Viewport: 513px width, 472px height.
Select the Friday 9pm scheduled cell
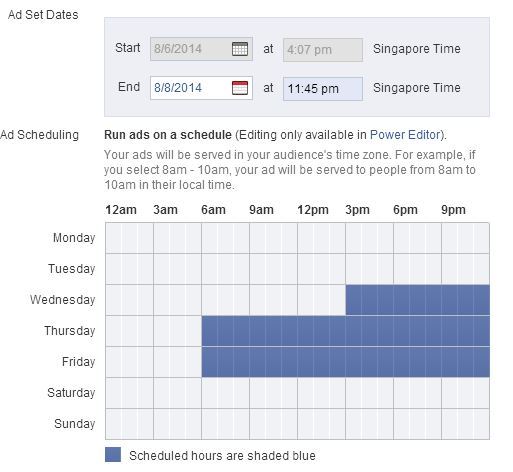point(450,362)
